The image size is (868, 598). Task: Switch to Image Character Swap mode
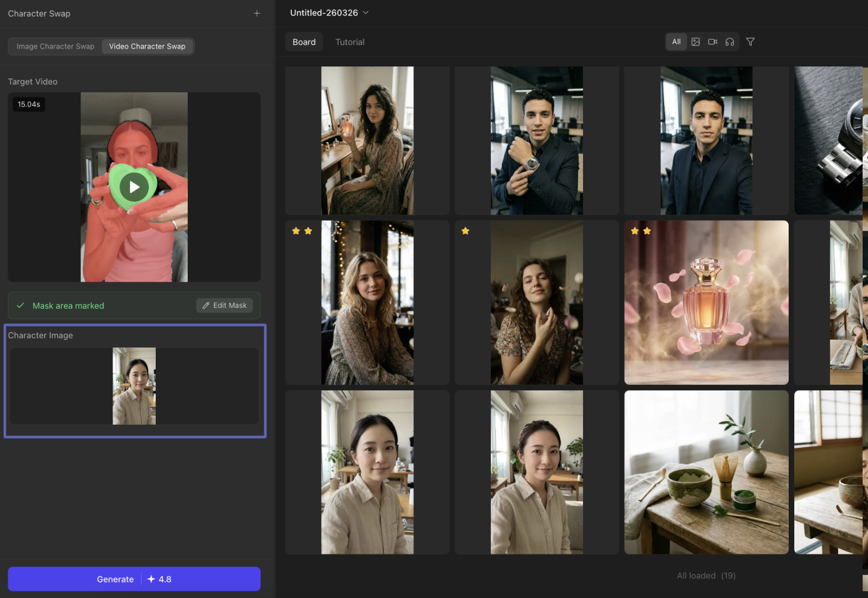click(55, 46)
